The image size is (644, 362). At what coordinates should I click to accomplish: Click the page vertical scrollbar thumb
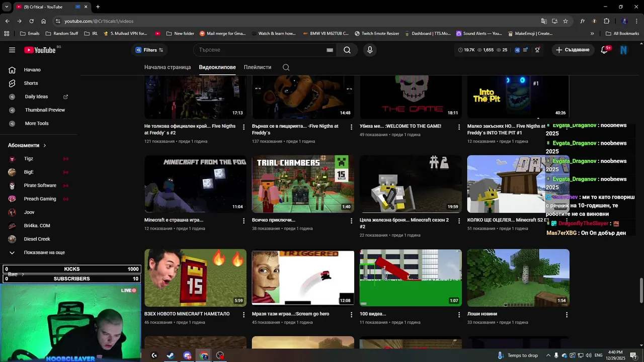click(x=641, y=290)
